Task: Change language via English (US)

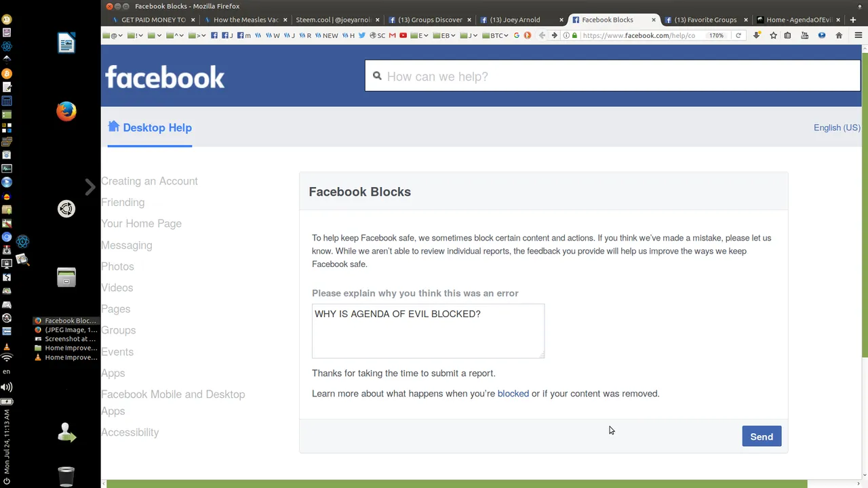Action: (x=837, y=127)
